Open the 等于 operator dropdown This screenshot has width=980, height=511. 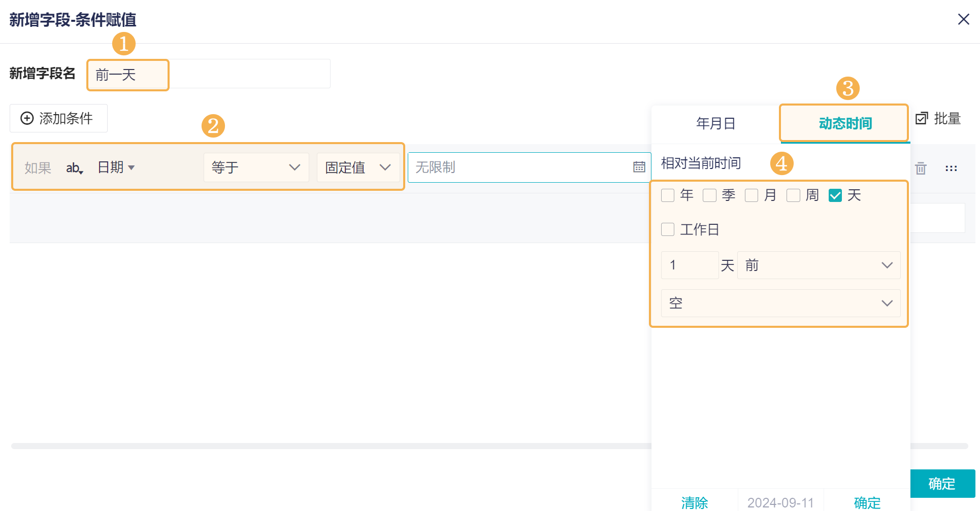[x=256, y=167]
